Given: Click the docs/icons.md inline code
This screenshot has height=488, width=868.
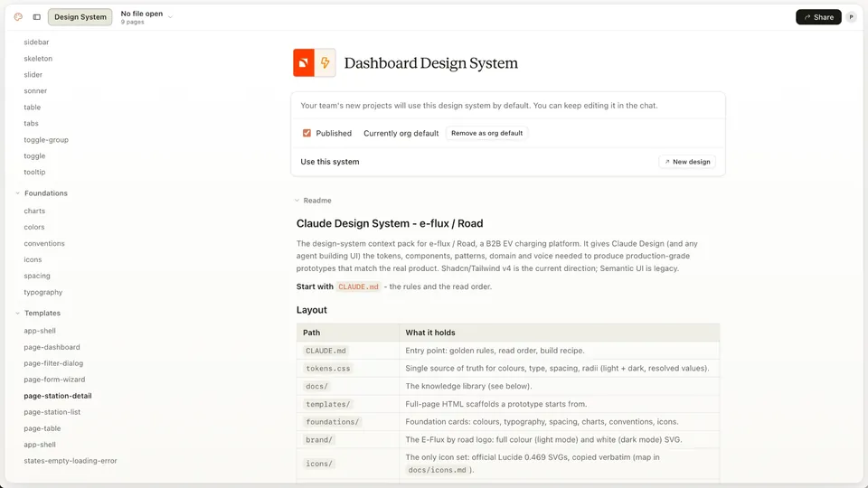Looking at the screenshot, I should click(438, 470).
